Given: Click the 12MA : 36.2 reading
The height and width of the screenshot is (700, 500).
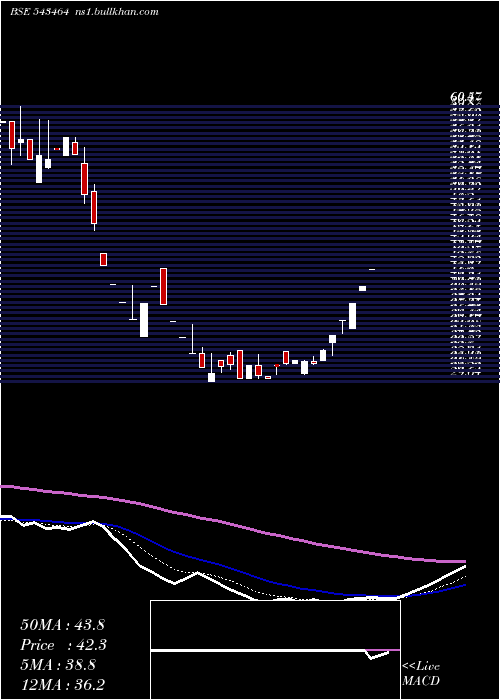Looking at the screenshot, I should (x=63, y=685).
